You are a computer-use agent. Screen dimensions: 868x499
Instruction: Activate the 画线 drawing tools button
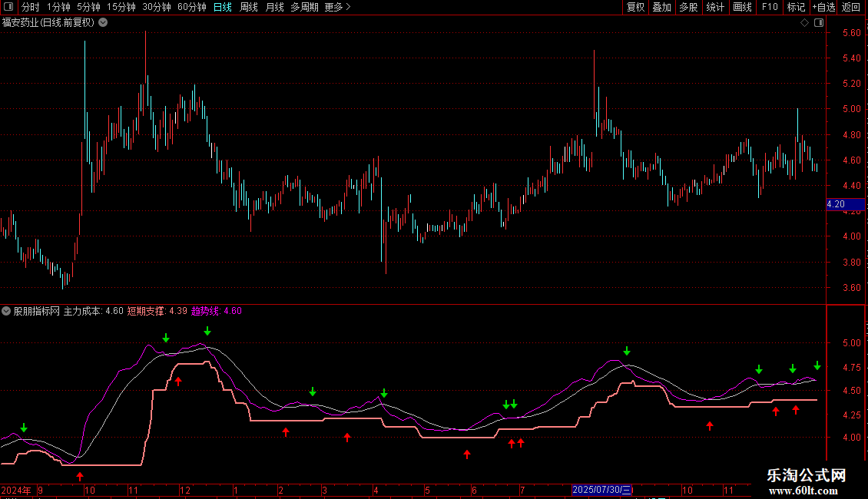(x=742, y=7)
